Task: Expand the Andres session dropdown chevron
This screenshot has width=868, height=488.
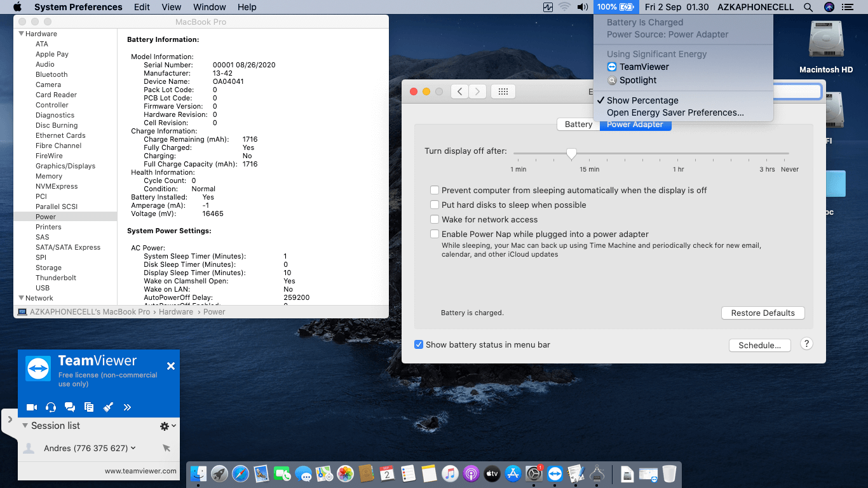Action: pyautogui.click(x=133, y=448)
